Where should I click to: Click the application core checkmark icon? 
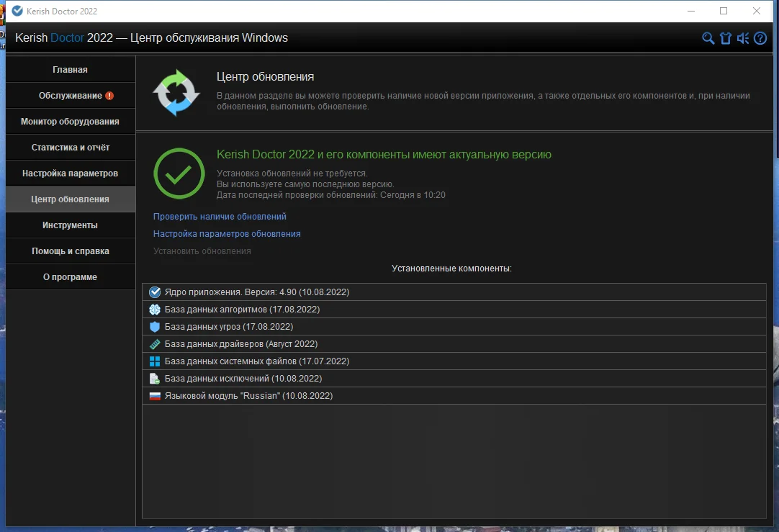click(x=155, y=292)
